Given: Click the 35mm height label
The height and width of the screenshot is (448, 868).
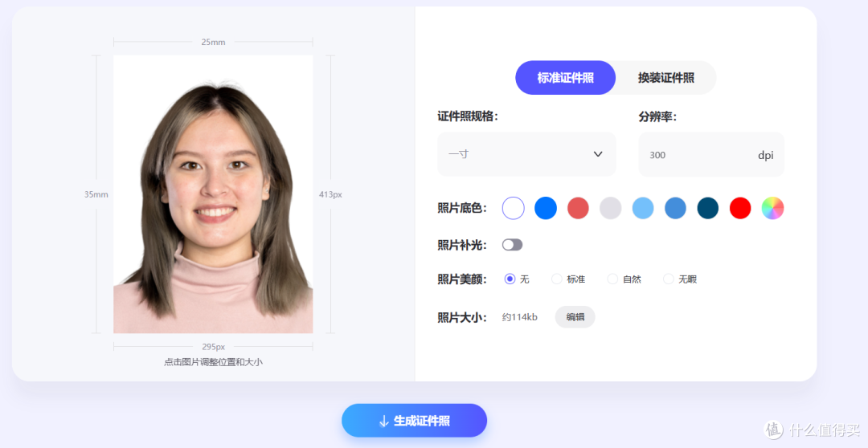Looking at the screenshot, I should coord(96,194).
